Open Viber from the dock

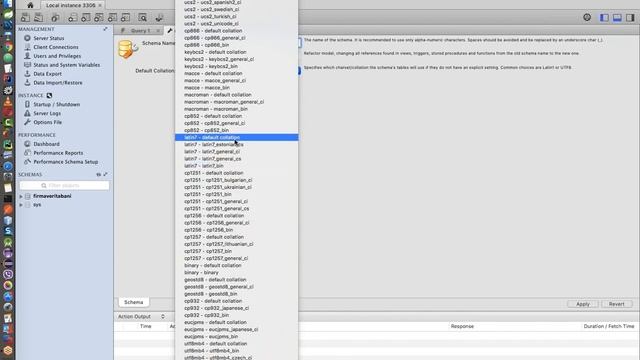[8, 274]
